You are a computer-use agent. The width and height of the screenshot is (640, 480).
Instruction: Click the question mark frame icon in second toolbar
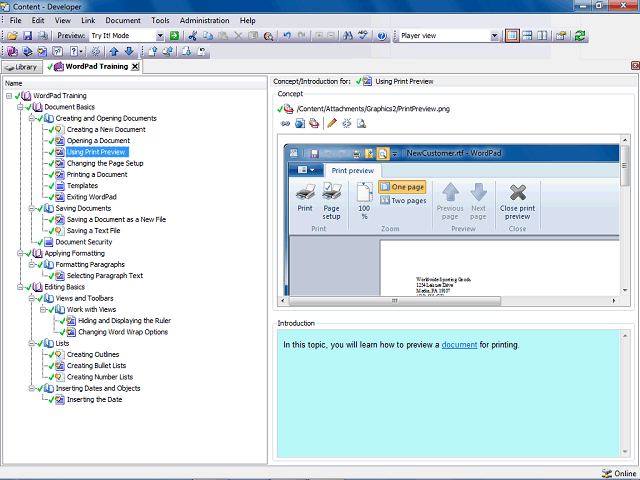click(x=58, y=51)
